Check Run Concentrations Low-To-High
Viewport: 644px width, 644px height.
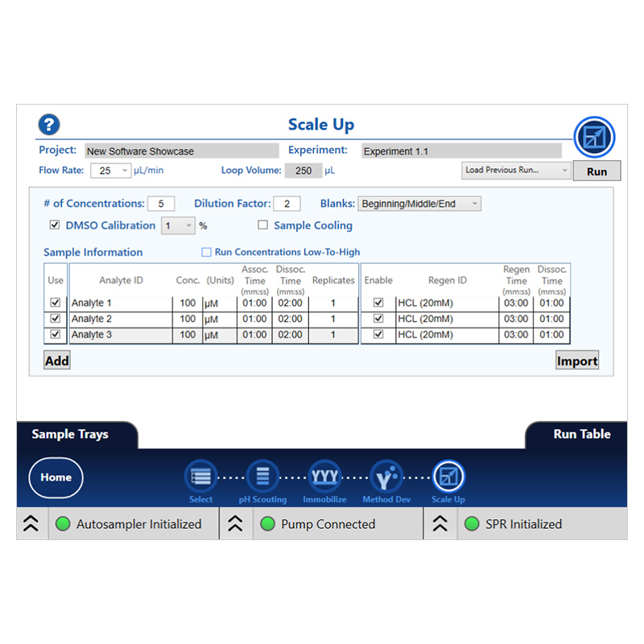pyautogui.click(x=206, y=252)
